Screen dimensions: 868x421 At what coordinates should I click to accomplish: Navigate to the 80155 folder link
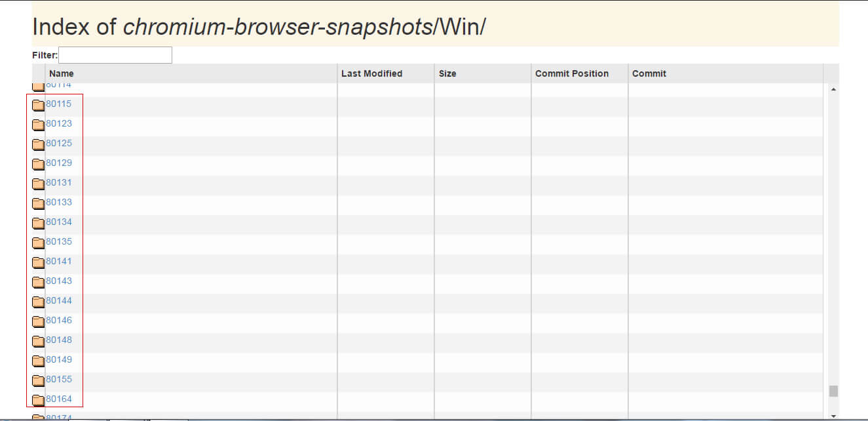point(59,379)
